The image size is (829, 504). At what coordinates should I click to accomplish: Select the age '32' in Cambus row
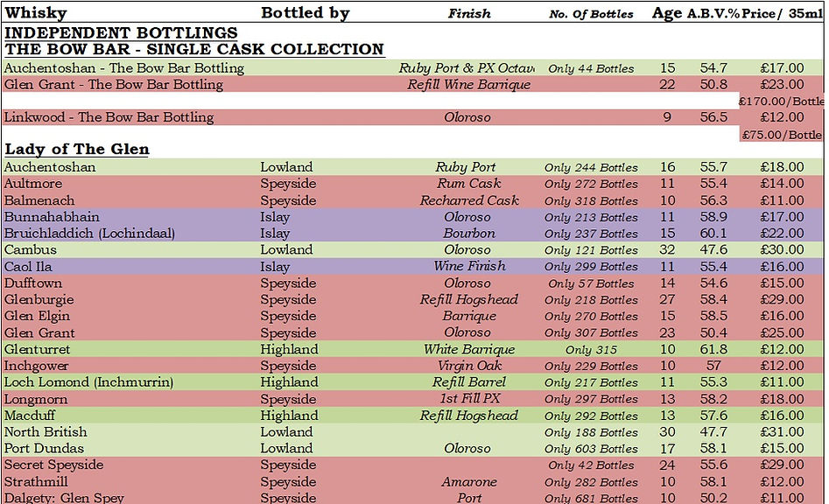coord(667,249)
